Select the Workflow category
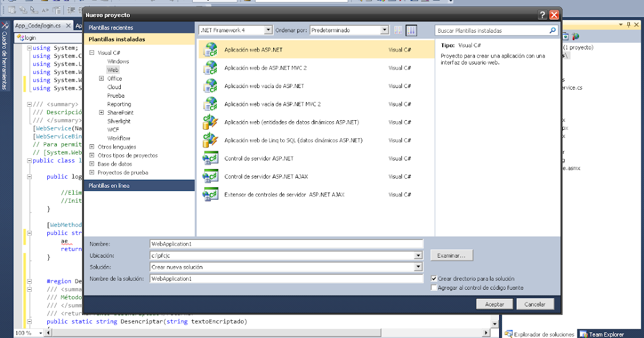644x338 pixels. pyautogui.click(x=119, y=138)
